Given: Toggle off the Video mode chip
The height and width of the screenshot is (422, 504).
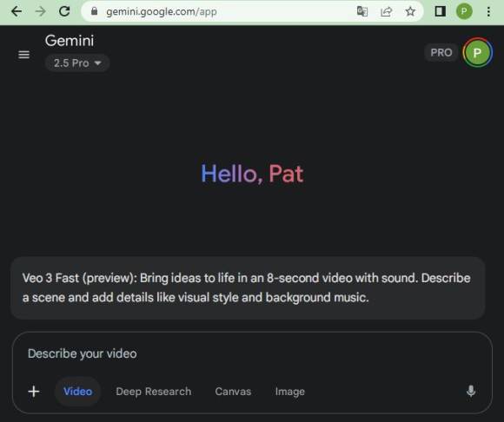Looking at the screenshot, I should pos(78,392).
